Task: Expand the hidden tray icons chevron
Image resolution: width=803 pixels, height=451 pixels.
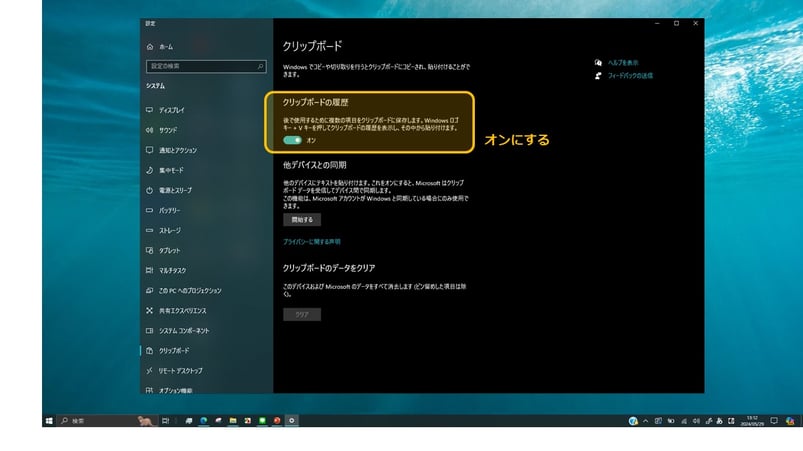Action: pyautogui.click(x=645, y=421)
